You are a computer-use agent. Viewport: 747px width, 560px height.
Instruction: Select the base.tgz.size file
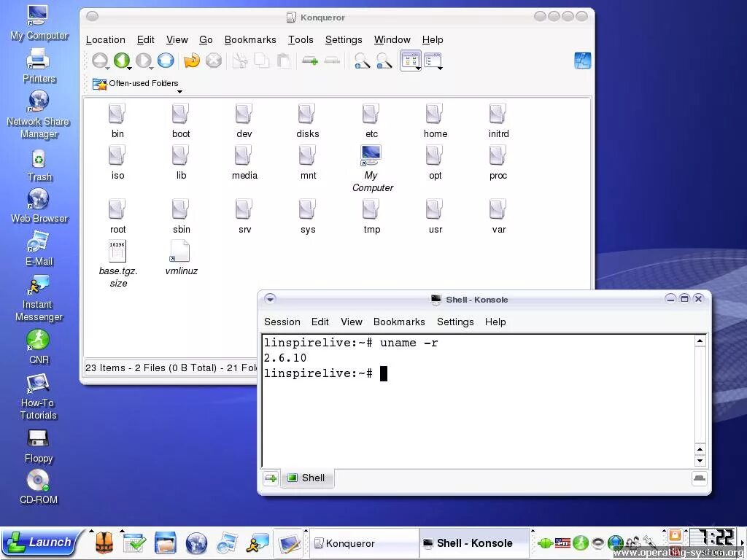point(117,264)
